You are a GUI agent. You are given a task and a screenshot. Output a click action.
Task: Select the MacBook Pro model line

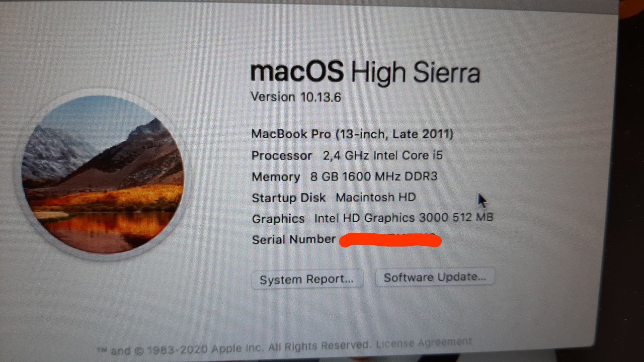[352, 134]
